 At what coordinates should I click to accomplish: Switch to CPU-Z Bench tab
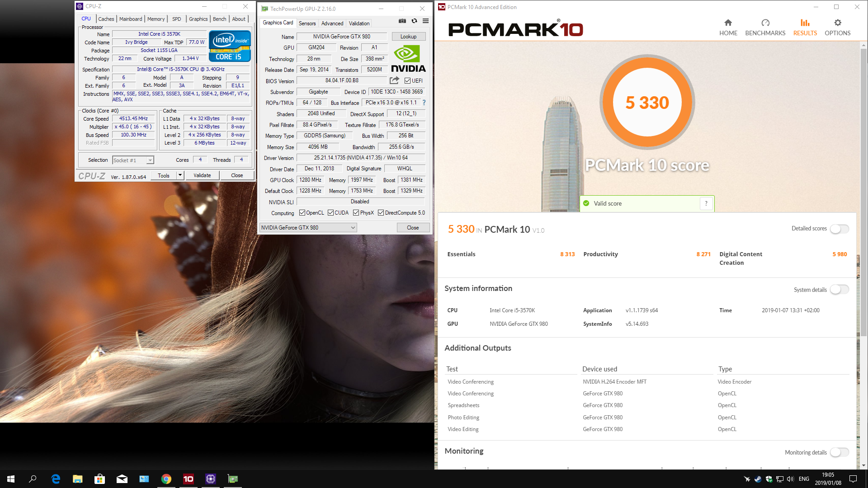pyautogui.click(x=219, y=19)
